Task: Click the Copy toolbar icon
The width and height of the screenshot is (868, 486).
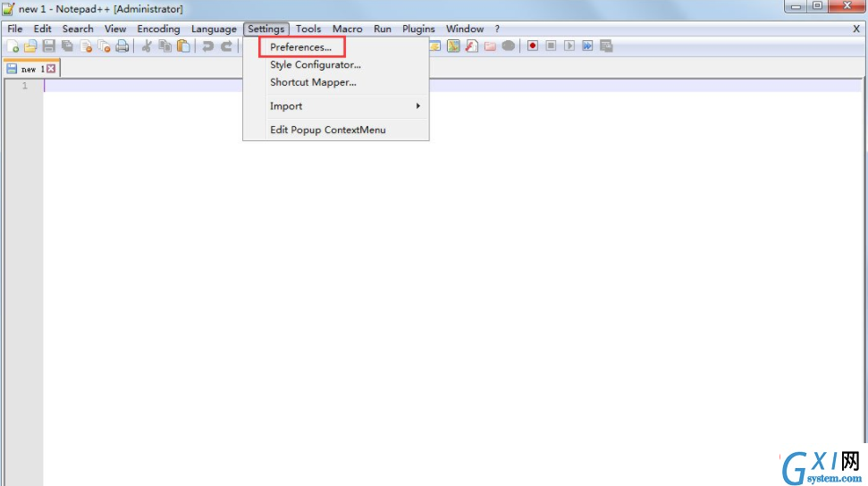Action: [x=165, y=46]
